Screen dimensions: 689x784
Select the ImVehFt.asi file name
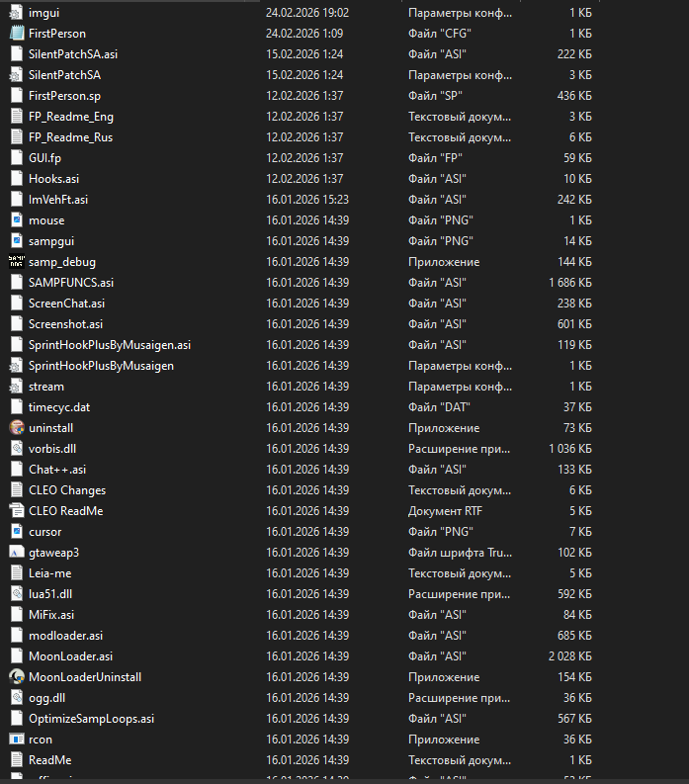pos(58,200)
